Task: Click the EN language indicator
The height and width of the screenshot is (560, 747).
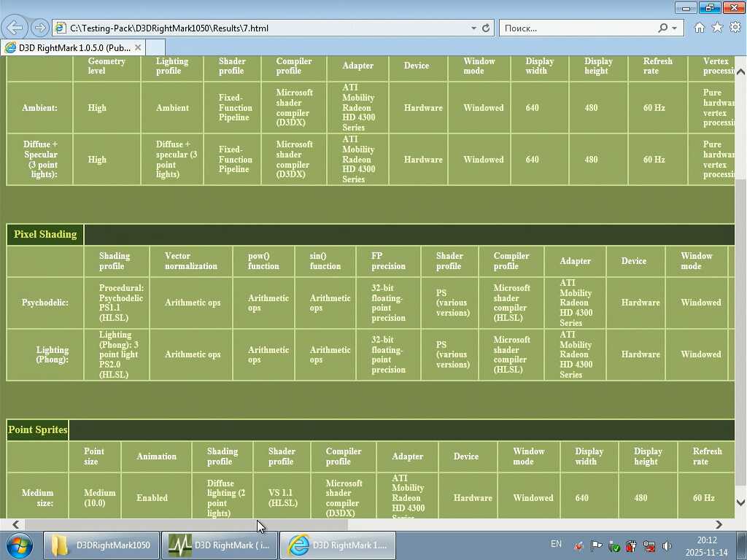Action: pyautogui.click(x=556, y=544)
